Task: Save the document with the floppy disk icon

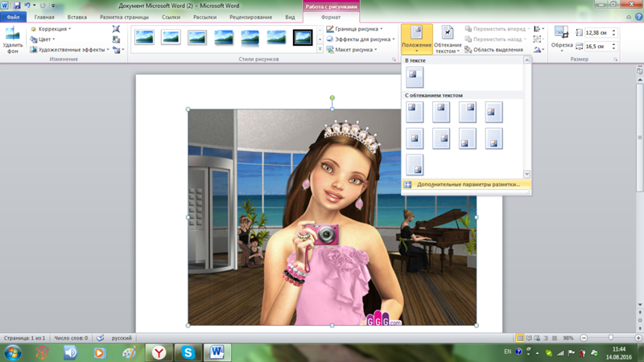Action: coord(17,6)
